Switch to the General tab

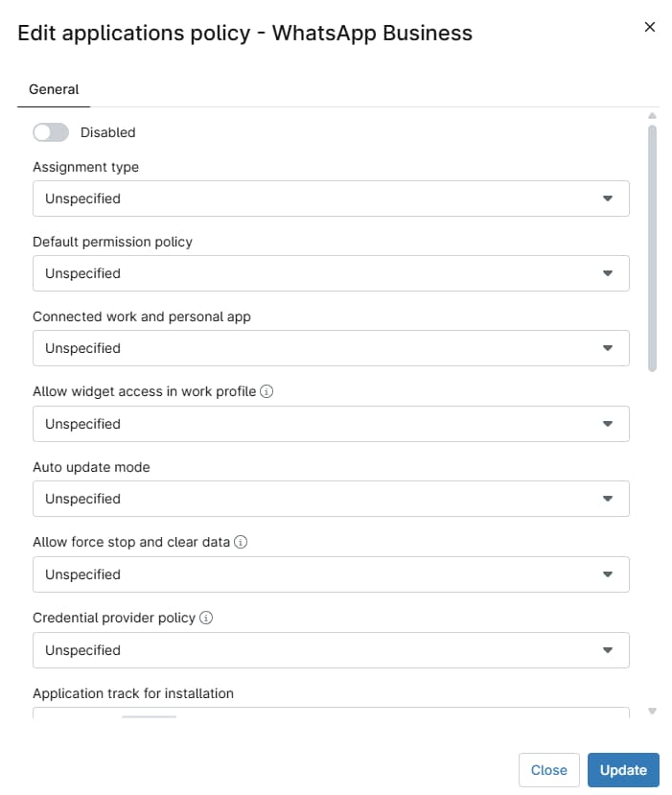[x=54, y=89]
